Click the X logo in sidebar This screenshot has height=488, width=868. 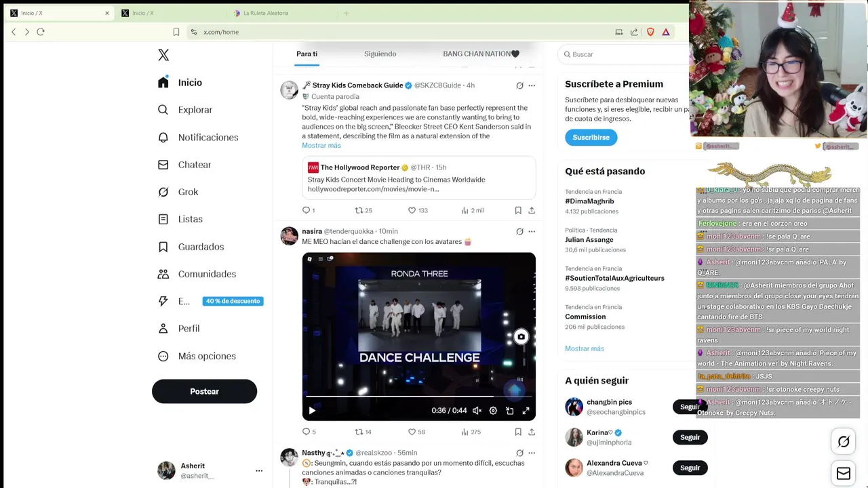coord(163,55)
